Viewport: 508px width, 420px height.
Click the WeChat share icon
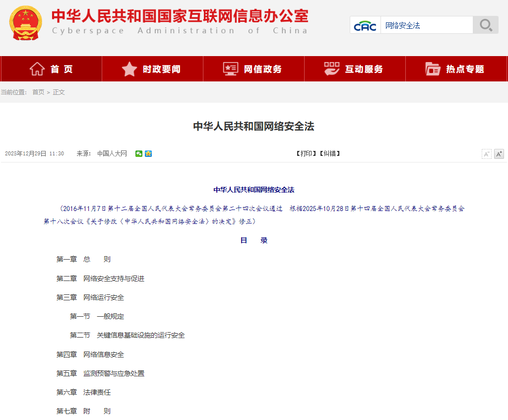[x=140, y=153]
